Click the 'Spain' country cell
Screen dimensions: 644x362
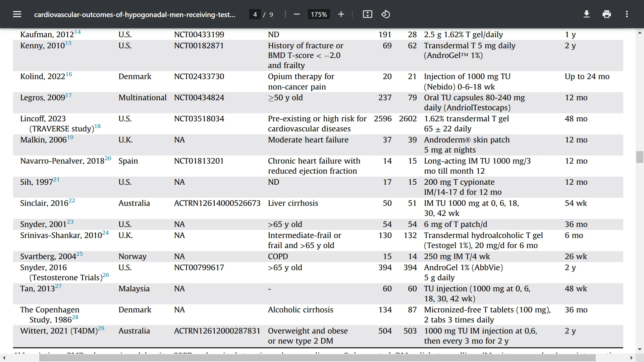point(128,161)
